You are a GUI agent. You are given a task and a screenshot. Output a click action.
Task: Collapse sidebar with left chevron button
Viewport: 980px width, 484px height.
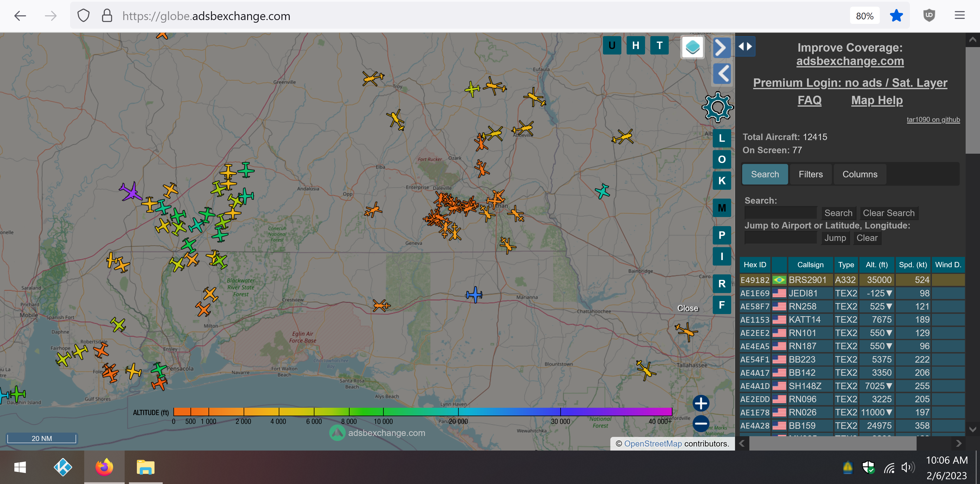[x=721, y=74]
